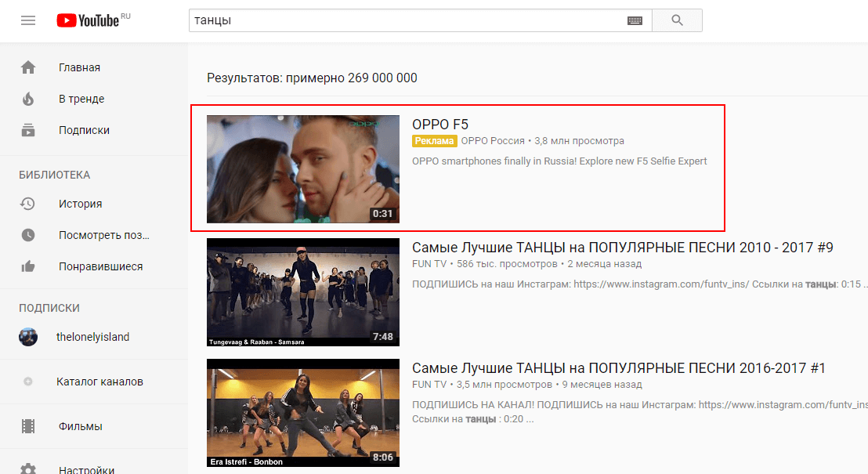
Task: Open video titled ТАНЦЫ 2016-2017 #1
Action: tap(618, 368)
